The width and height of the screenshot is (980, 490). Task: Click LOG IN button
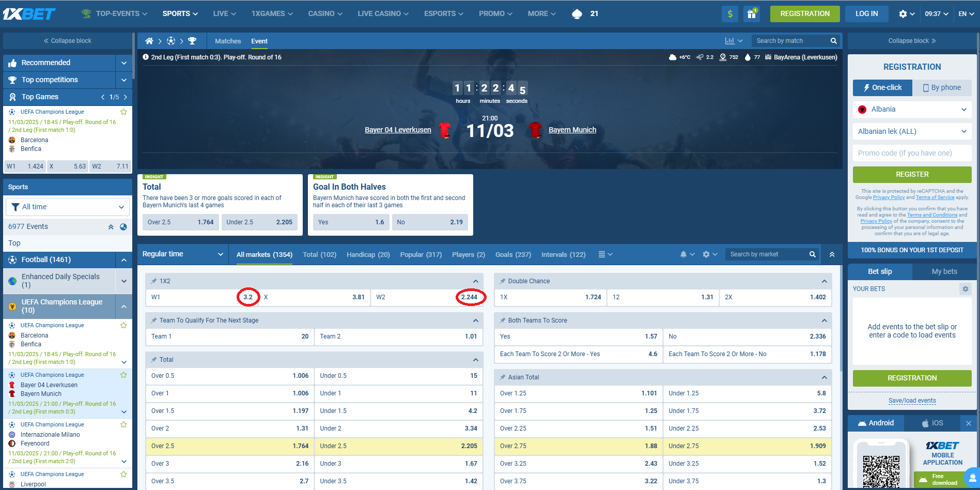(x=866, y=14)
